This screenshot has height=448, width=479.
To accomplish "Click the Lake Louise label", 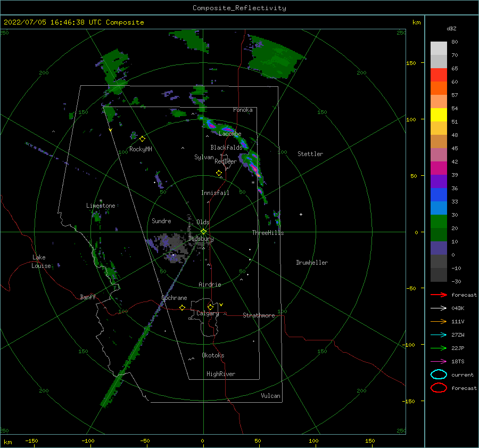I will [41, 262].
